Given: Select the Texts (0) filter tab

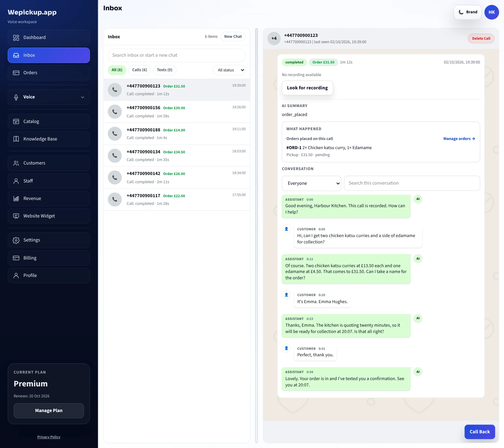Looking at the screenshot, I should point(164,70).
